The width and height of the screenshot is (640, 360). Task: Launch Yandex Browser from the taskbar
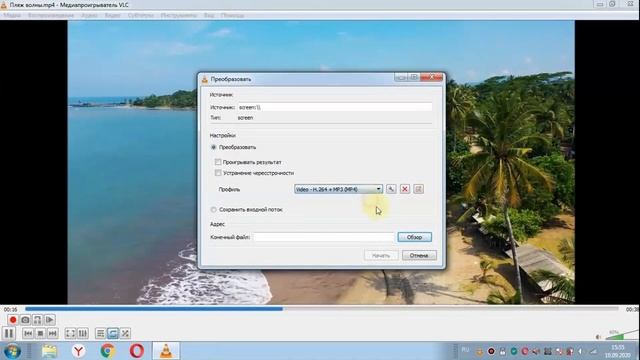[78, 351]
